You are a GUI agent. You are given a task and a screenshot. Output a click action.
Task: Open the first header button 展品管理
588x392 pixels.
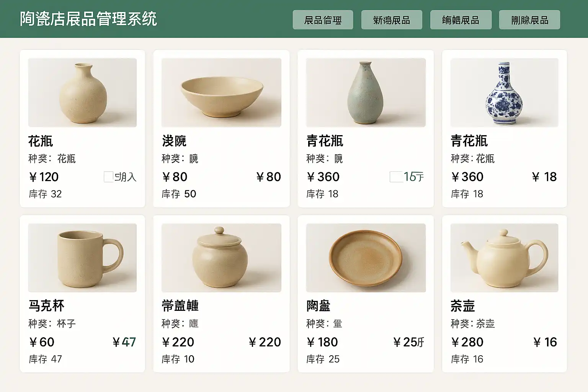323,20
